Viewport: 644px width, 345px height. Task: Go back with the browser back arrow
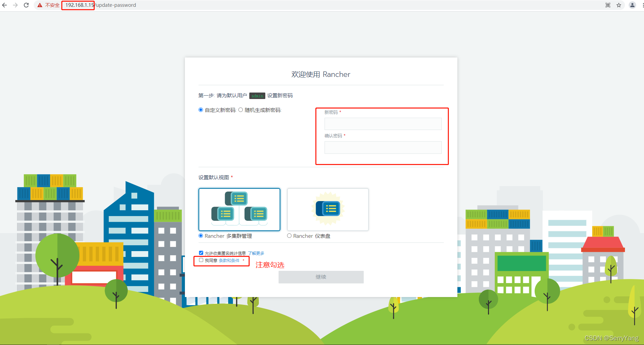4,5
